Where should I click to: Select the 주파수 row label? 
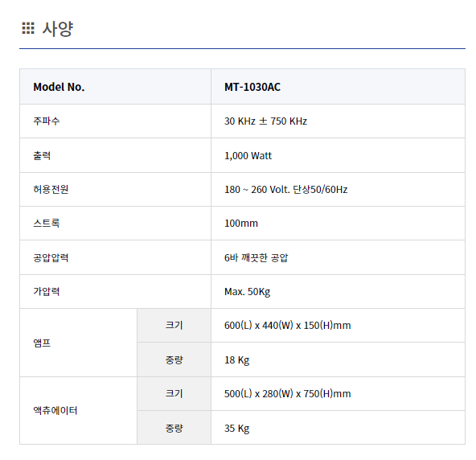pos(47,121)
